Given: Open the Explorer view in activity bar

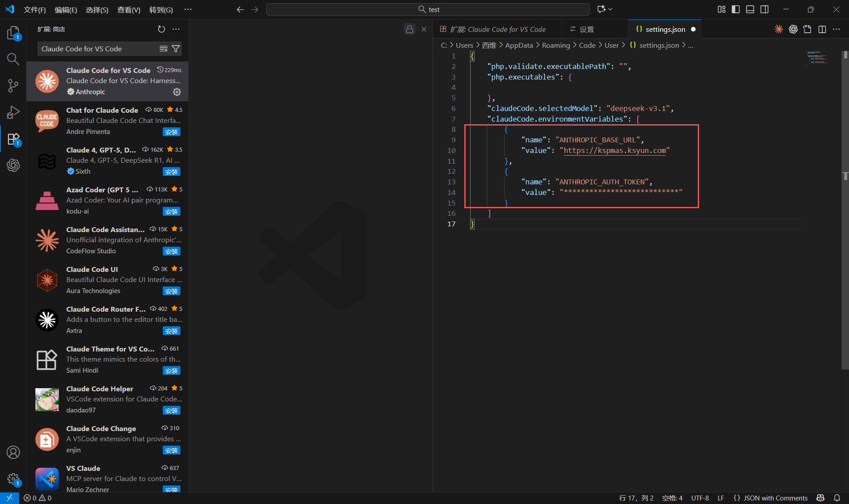Looking at the screenshot, I should (x=13, y=33).
